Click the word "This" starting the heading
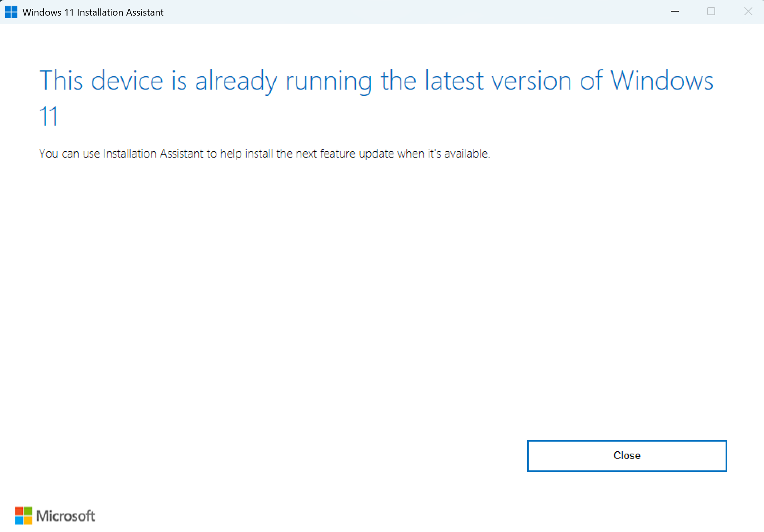 coord(61,80)
